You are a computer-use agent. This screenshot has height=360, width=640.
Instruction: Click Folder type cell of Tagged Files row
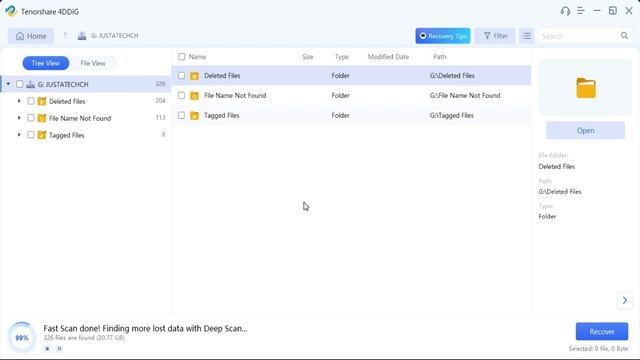(340, 116)
